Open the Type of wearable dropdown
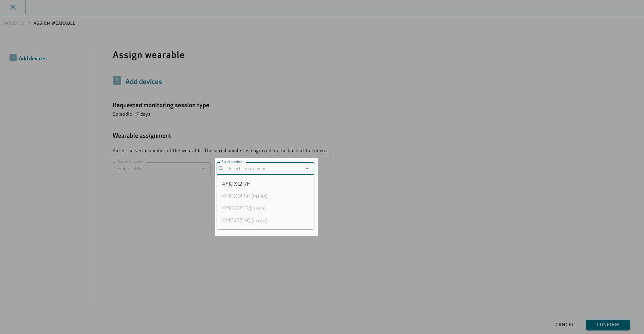The width and height of the screenshot is (644, 334). point(162,169)
